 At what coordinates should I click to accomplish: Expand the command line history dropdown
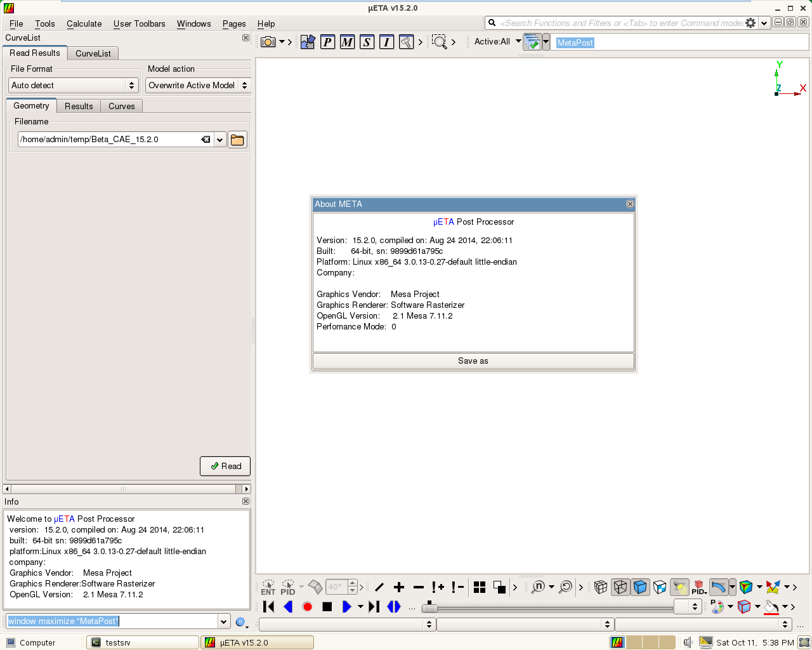[x=223, y=621]
